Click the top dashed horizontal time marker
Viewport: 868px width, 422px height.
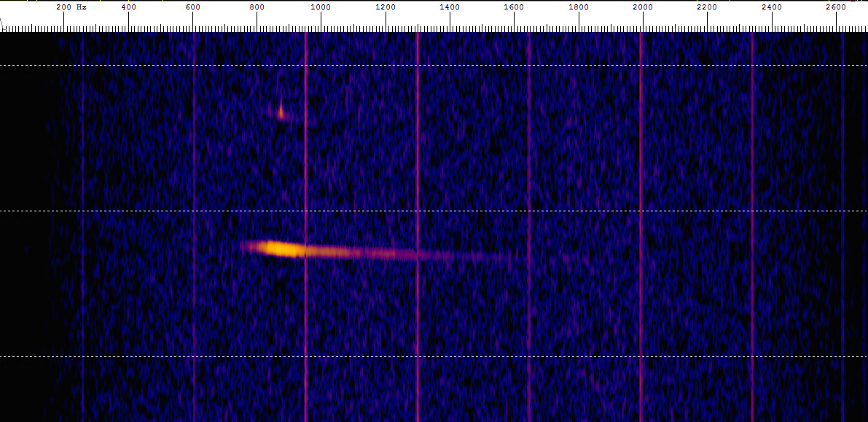point(437,65)
